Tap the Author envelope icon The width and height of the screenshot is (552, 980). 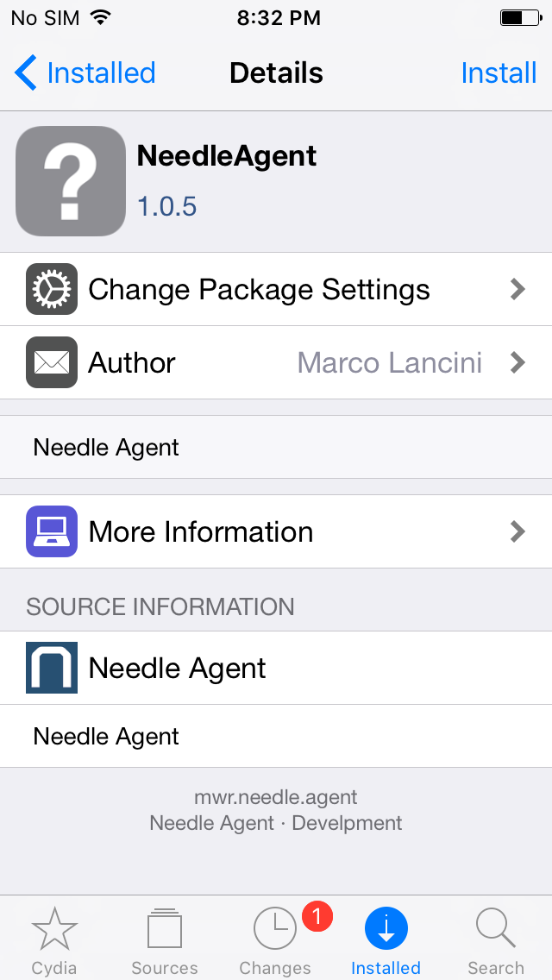pyautogui.click(x=52, y=362)
